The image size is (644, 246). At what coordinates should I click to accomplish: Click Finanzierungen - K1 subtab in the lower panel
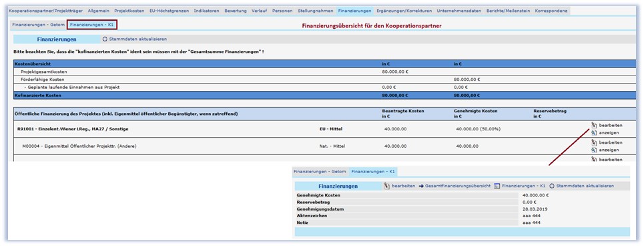373,171
